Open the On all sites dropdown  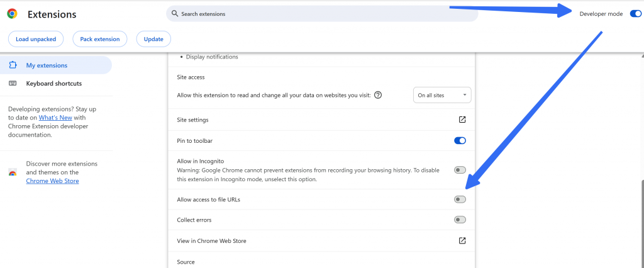tap(442, 95)
